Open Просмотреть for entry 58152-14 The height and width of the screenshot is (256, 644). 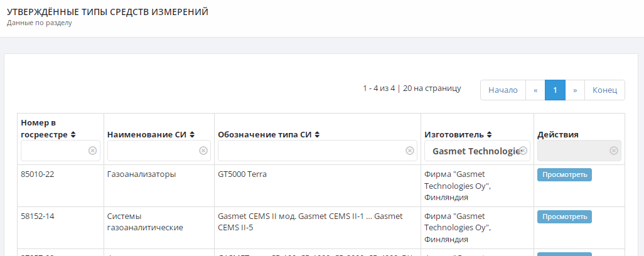coord(564,216)
